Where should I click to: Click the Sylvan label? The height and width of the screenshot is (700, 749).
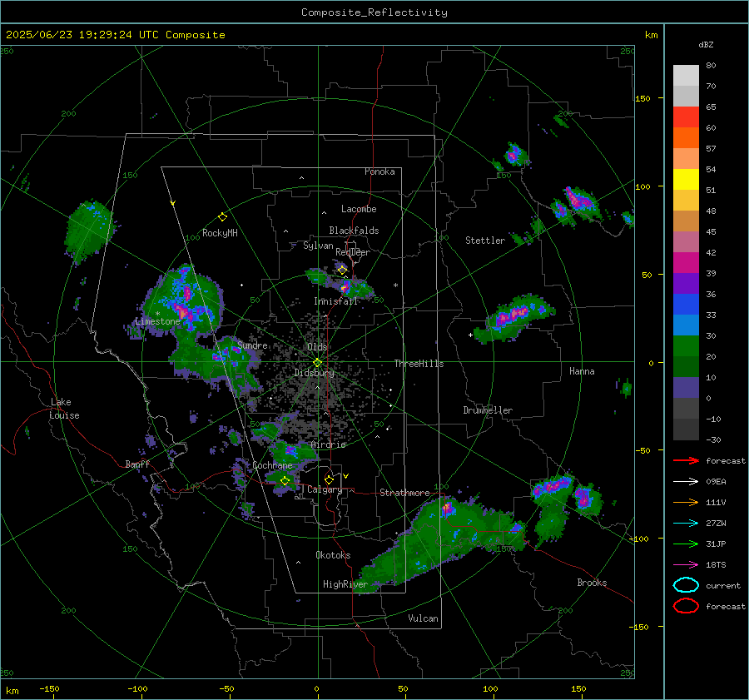pos(318,246)
